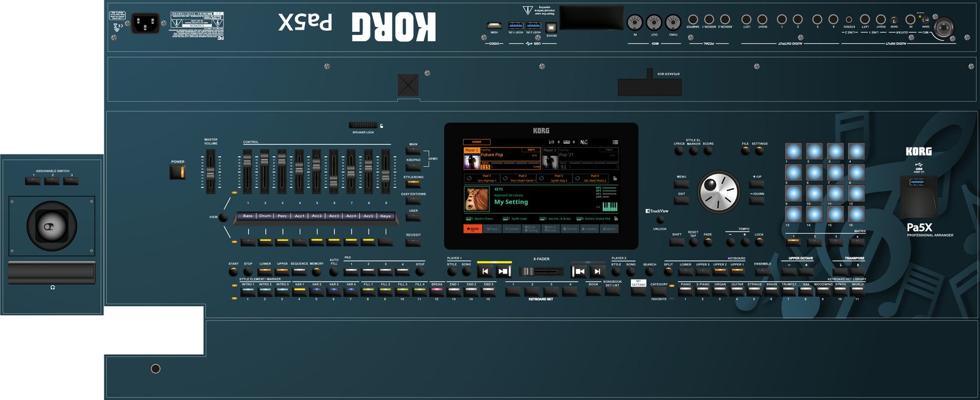Open the Var1 selector for Player 1
The height and width of the screenshot is (400, 980).
[x=531, y=149]
